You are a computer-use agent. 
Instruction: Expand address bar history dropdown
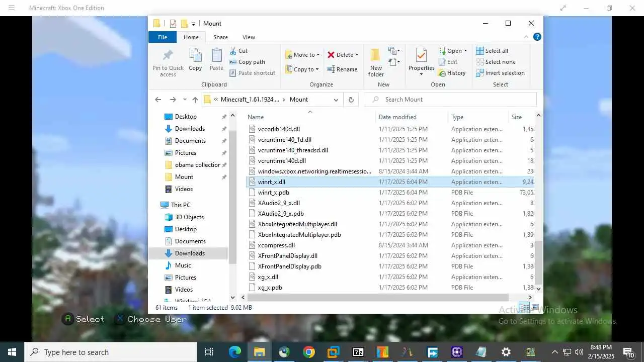pos(336,100)
